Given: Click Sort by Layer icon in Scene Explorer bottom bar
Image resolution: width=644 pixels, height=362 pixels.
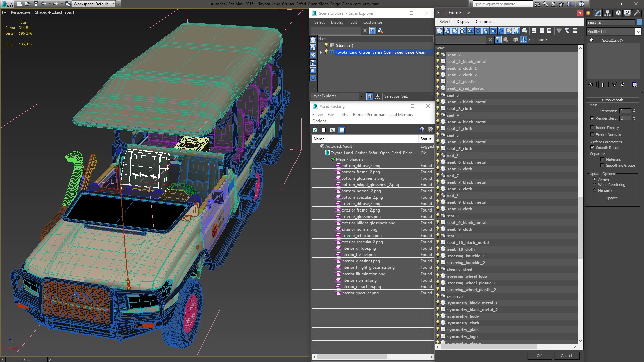Looking at the screenshot, I should click(370, 96).
